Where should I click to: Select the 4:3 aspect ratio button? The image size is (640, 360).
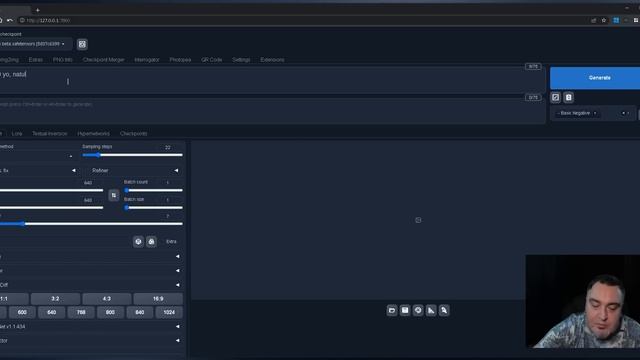pyautogui.click(x=107, y=299)
